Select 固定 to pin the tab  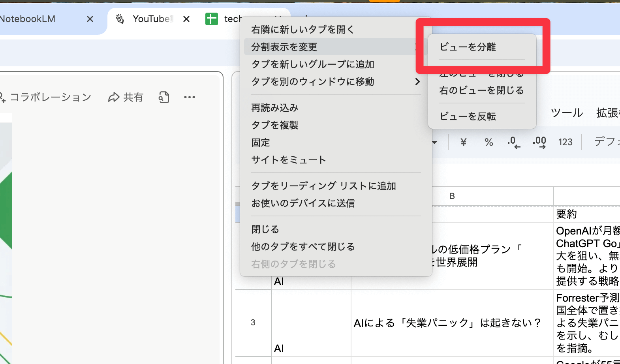pyautogui.click(x=336, y=143)
